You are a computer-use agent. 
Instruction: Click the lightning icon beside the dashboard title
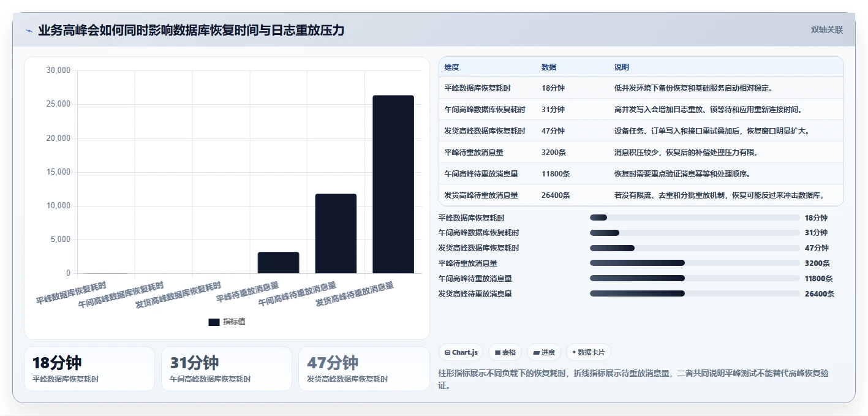pyautogui.click(x=29, y=31)
